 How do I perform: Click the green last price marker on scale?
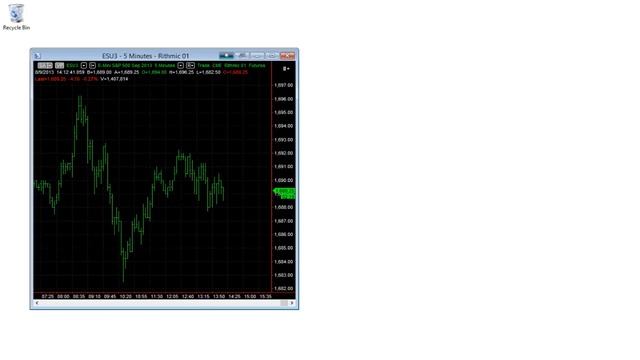pos(285,193)
